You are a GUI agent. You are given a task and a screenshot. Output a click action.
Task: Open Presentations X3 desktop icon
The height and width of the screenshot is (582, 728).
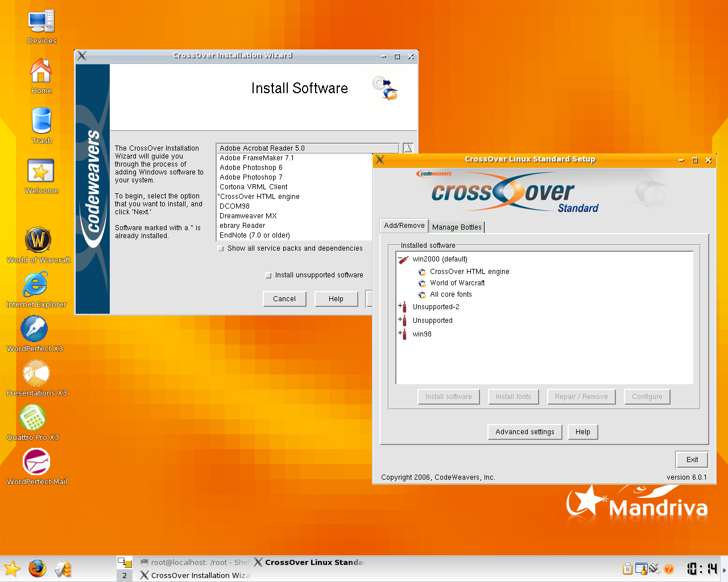point(36,373)
